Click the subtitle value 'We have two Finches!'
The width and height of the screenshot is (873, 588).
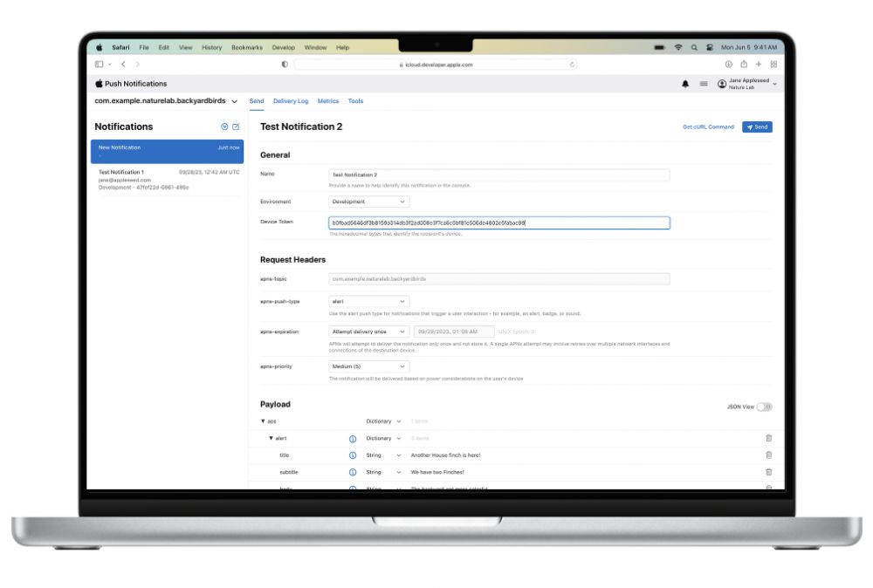[x=437, y=472]
